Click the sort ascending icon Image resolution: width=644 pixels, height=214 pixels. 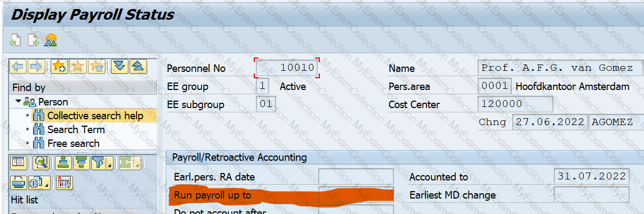pyautogui.click(x=63, y=163)
